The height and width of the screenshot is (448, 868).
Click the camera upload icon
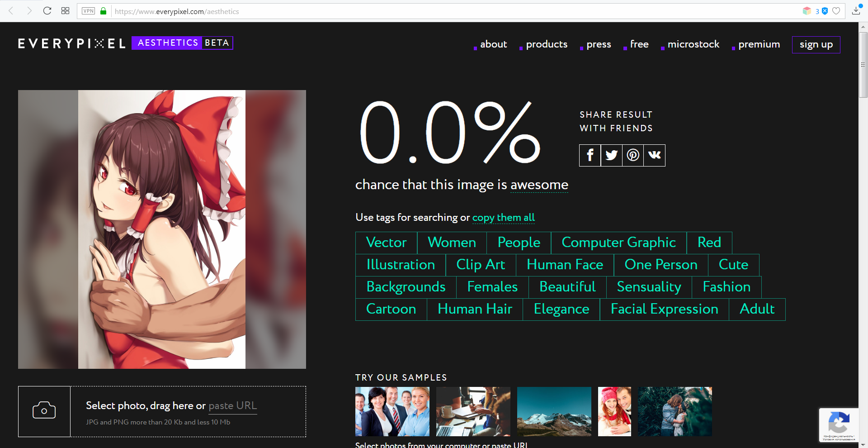pos(44,411)
